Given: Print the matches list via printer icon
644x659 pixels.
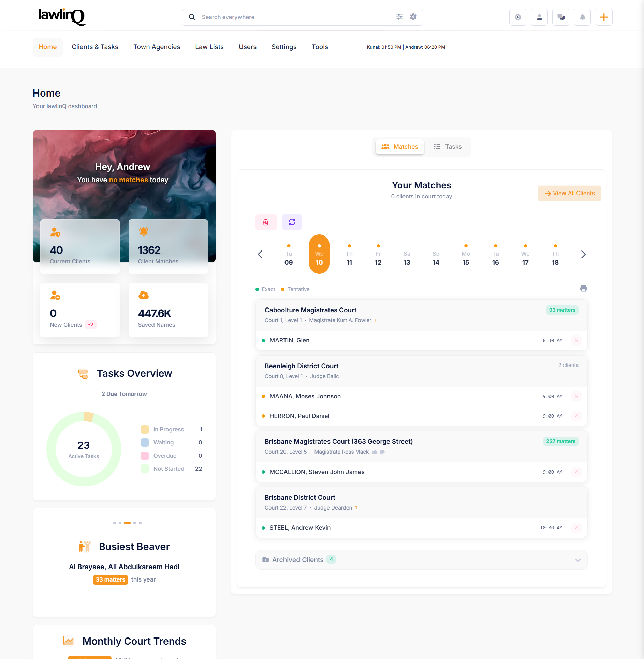Looking at the screenshot, I should tap(583, 288).
